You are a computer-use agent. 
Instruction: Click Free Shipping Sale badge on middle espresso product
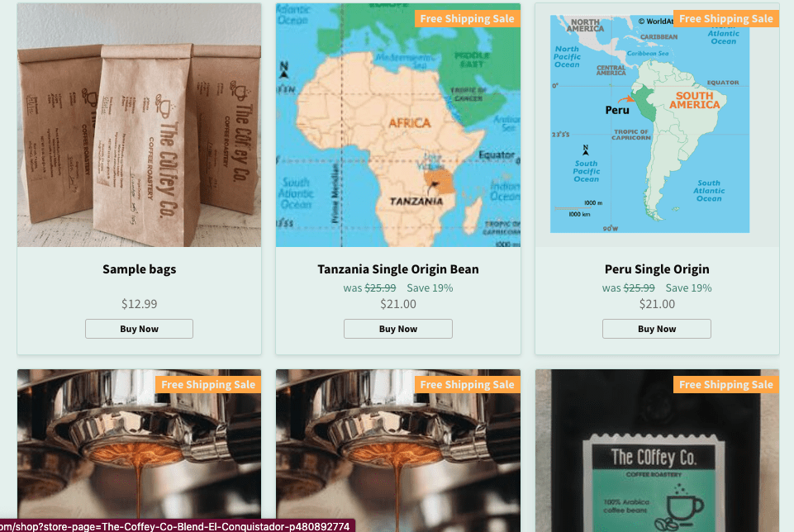point(467,385)
